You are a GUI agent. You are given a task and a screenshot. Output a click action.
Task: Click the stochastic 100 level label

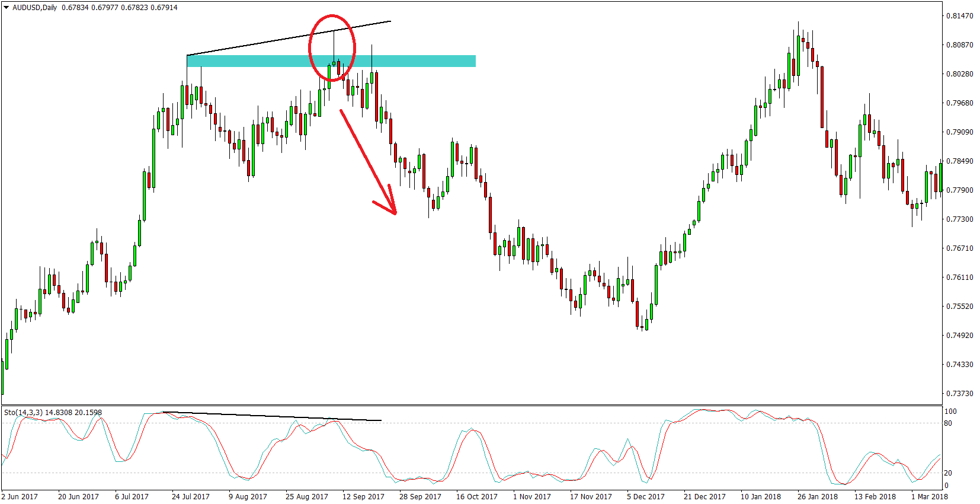pos(950,412)
